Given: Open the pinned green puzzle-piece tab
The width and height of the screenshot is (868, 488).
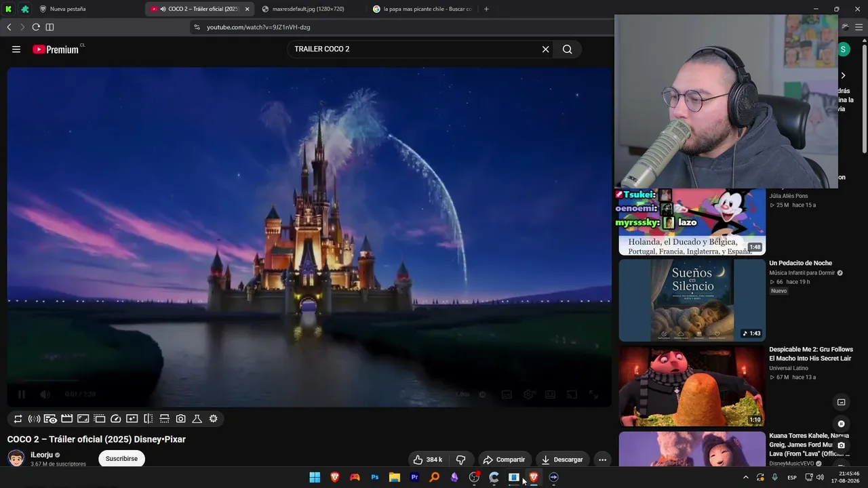Looking at the screenshot, I should pyautogui.click(x=25, y=9).
